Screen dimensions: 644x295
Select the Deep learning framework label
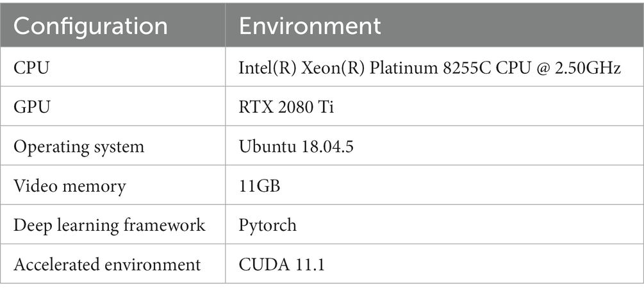point(110,225)
